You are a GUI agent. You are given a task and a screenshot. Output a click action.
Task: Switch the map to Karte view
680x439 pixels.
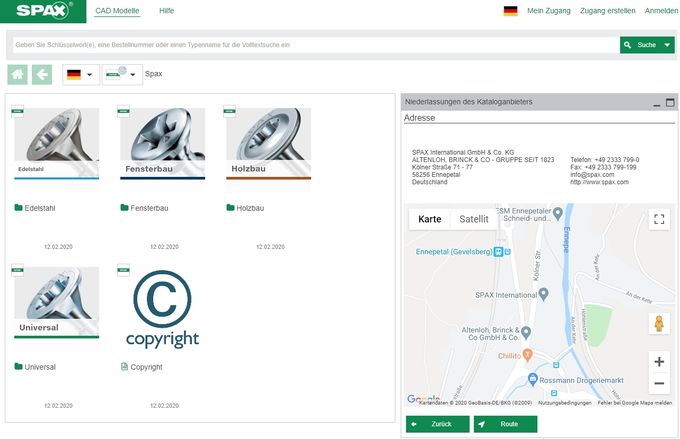tap(429, 219)
